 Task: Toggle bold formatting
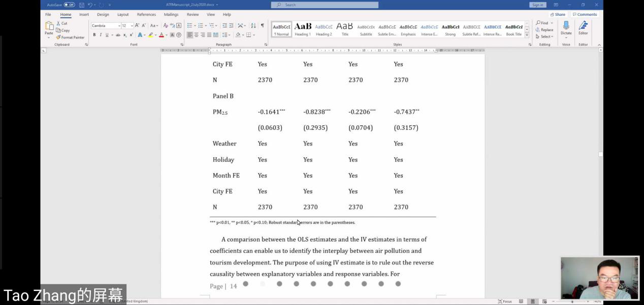94,35
